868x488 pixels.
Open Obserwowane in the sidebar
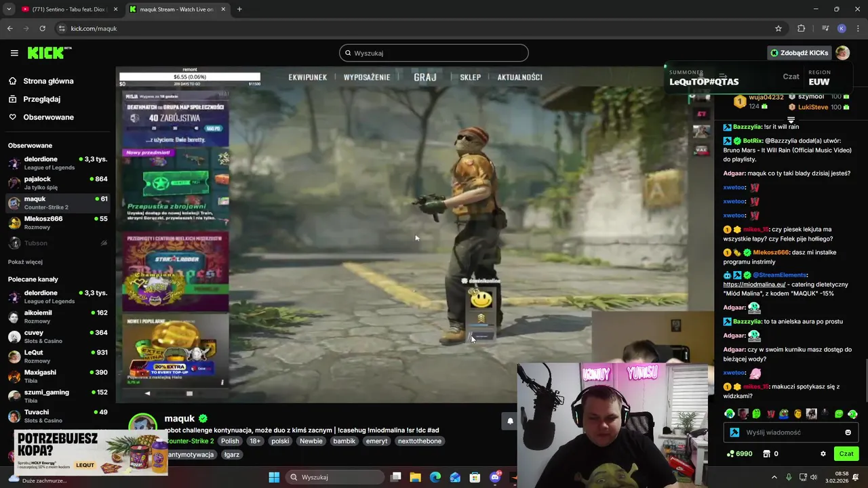tap(48, 117)
